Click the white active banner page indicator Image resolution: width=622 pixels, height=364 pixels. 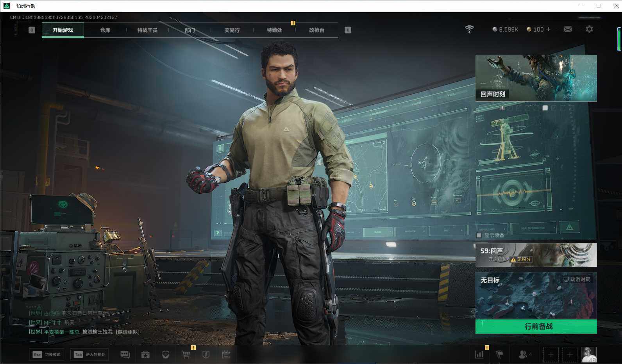point(545,108)
